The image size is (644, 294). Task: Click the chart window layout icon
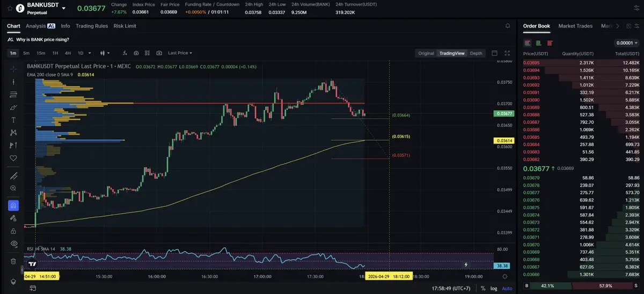point(494,53)
